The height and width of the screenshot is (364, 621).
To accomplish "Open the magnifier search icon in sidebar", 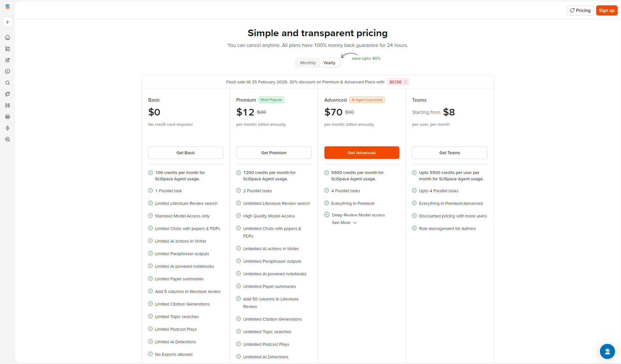I will (8, 83).
